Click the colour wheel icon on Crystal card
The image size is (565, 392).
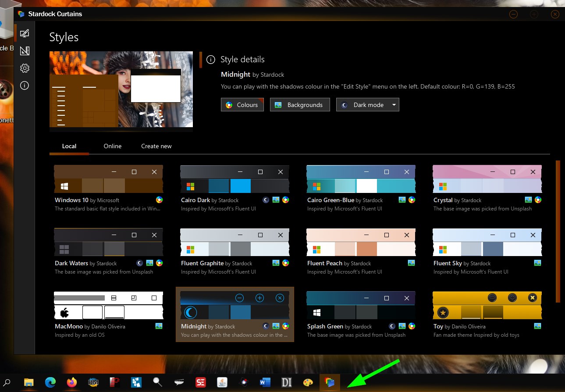[538, 200]
